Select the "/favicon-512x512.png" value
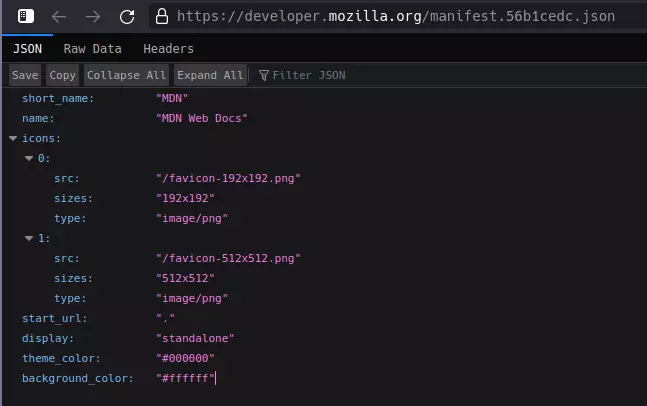Viewport: 647px width, 406px height. tap(228, 258)
